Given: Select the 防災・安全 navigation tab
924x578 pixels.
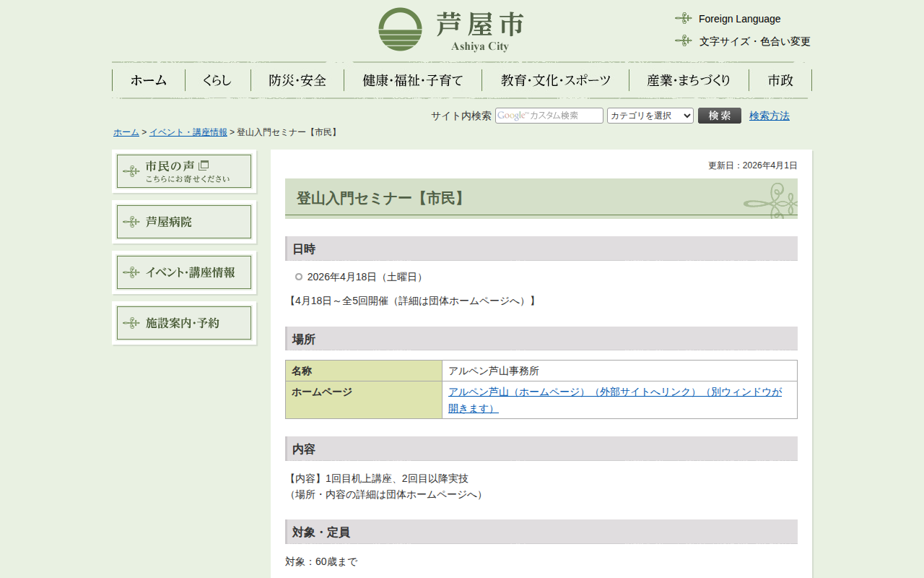Looking at the screenshot, I should pos(297,80).
